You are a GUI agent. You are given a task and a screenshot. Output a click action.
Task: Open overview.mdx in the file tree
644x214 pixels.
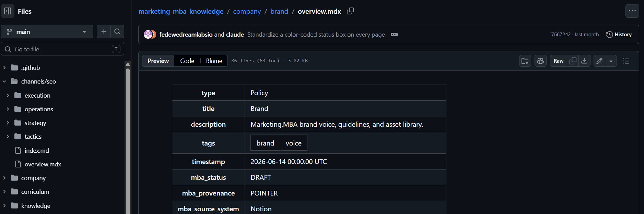pyautogui.click(x=43, y=164)
